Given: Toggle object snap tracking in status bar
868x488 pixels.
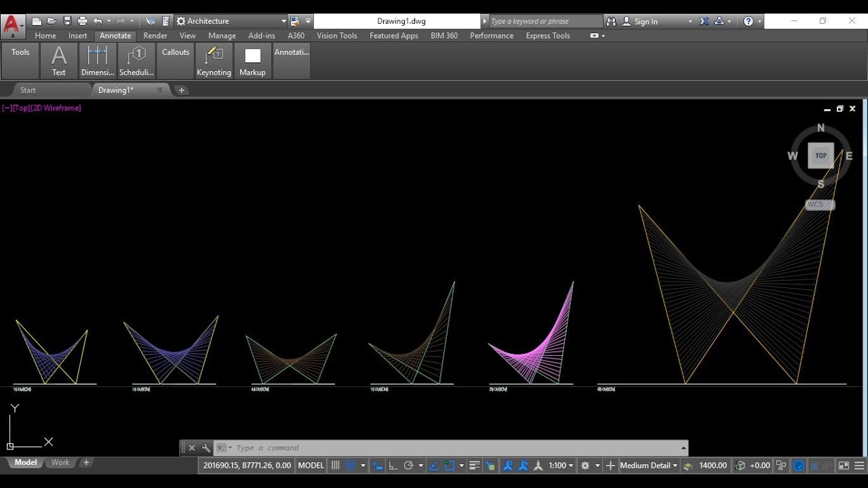Looking at the screenshot, I should point(434,466).
